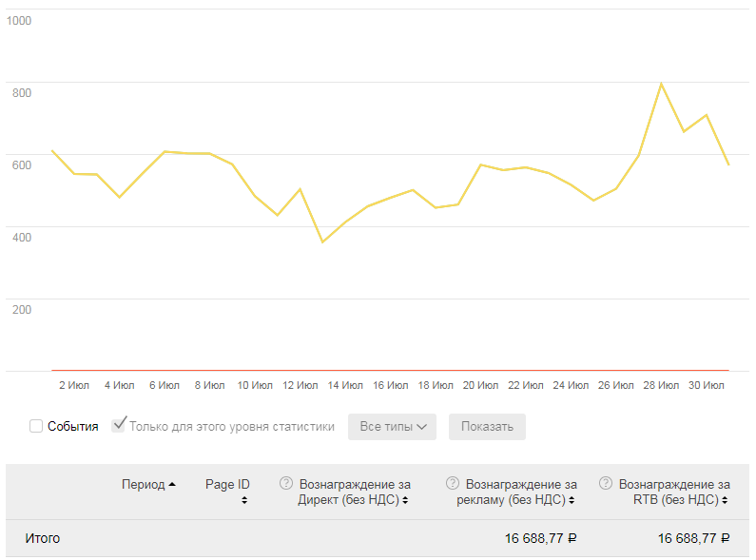Viewport: 756px width, 560px height.
Task: Open the Все типы dropdown
Action: [x=392, y=427]
